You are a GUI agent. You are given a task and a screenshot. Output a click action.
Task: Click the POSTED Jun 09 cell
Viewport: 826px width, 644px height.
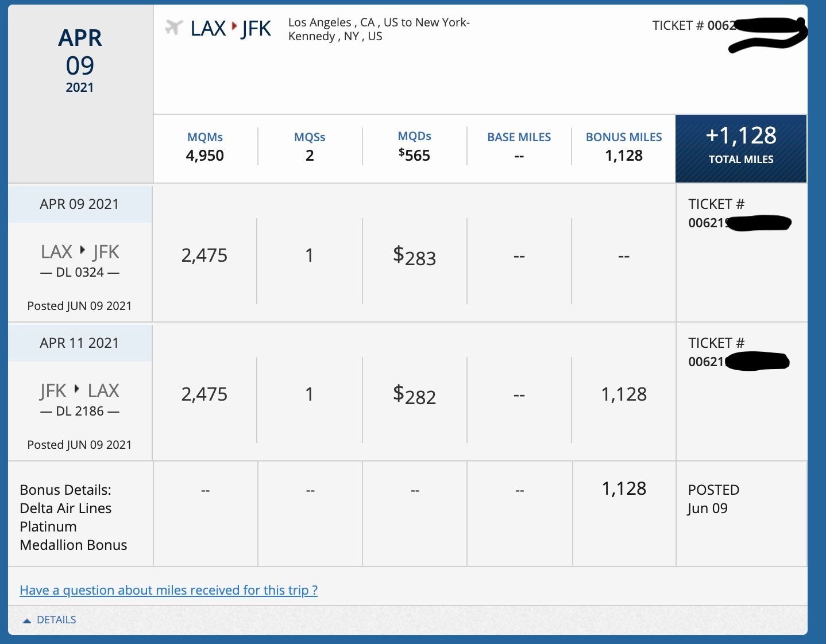tap(713, 499)
